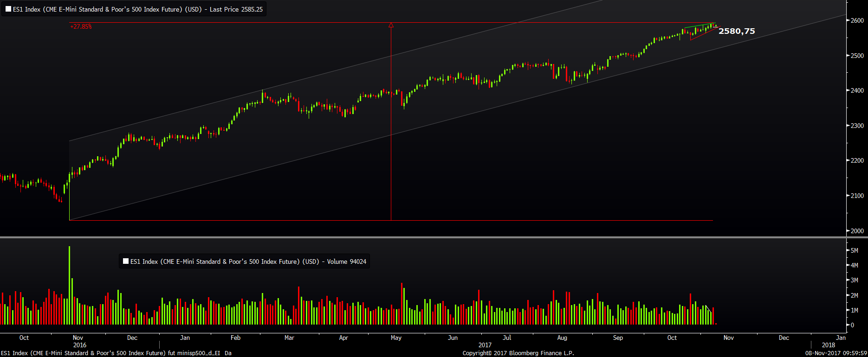Screen dimensions: 868x357
Task: Click the Mar month label on time axis
Action: pyautogui.click(x=289, y=338)
